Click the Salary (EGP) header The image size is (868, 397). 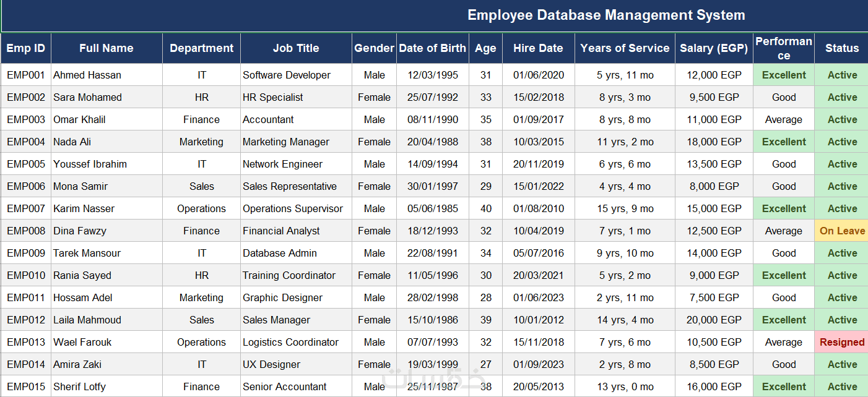click(714, 48)
